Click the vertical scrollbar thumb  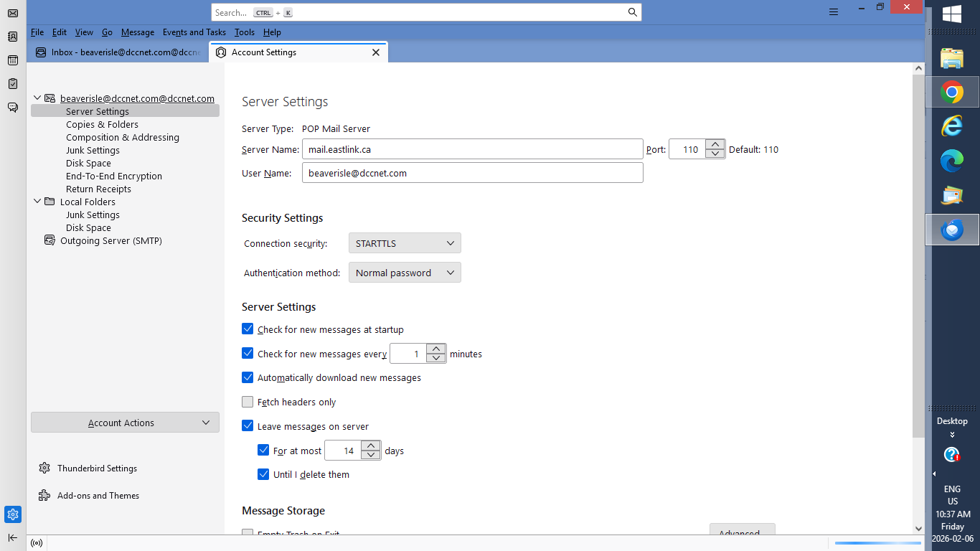[918, 255]
